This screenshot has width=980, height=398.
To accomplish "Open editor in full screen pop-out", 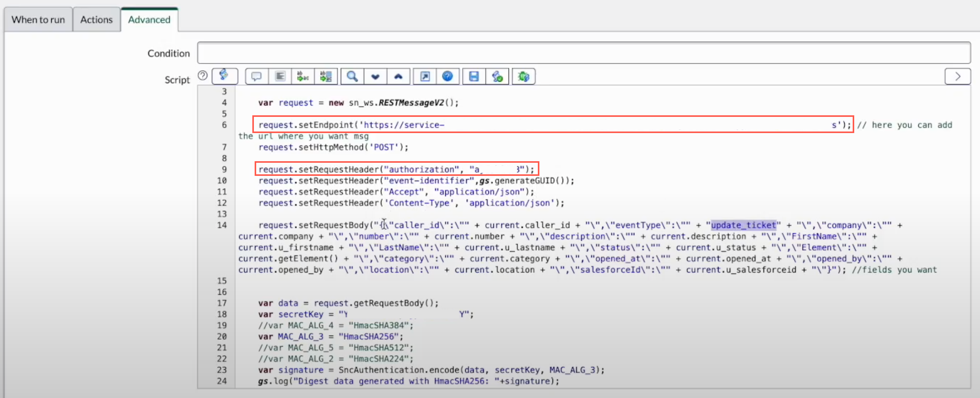I will click(x=424, y=76).
